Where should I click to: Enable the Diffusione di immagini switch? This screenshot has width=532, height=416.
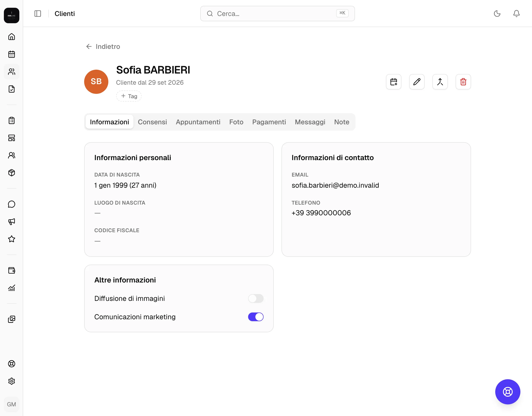pos(256,298)
